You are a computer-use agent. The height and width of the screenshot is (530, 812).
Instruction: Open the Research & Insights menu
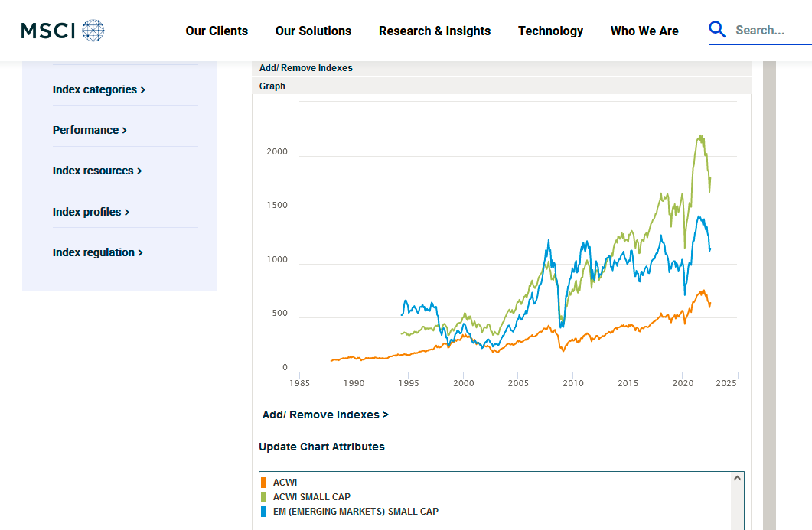point(435,31)
